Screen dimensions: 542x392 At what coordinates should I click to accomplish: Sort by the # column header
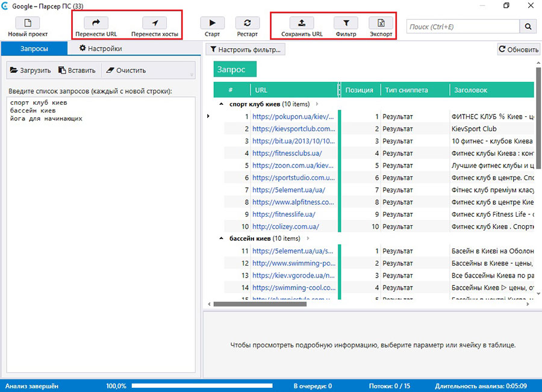click(231, 90)
